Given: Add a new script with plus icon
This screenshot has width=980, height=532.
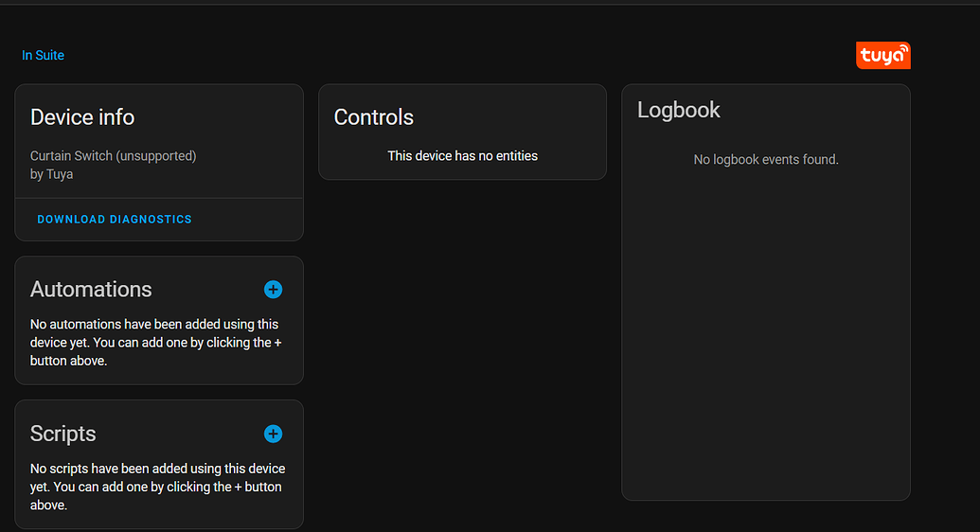Looking at the screenshot, I should (x=273, y=434).
